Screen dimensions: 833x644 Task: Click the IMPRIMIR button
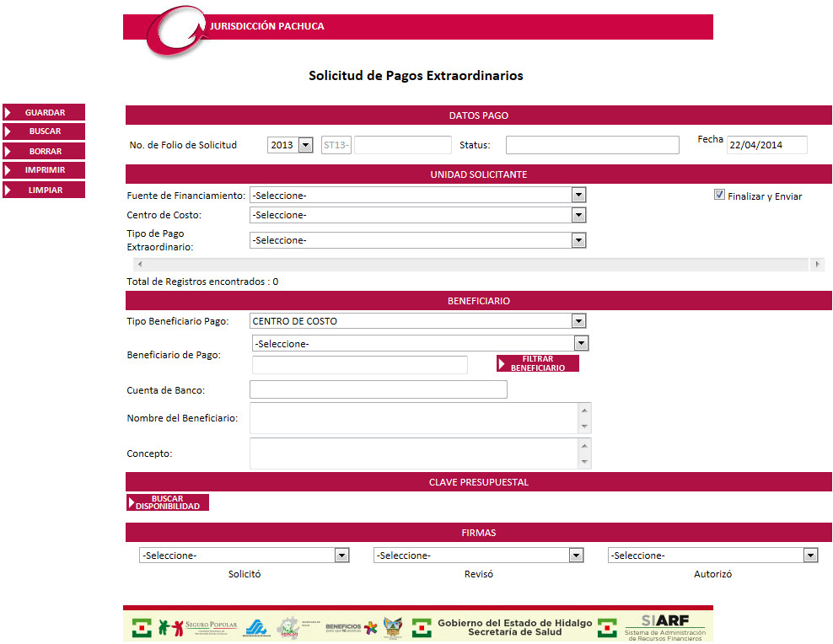coord(44,170)
